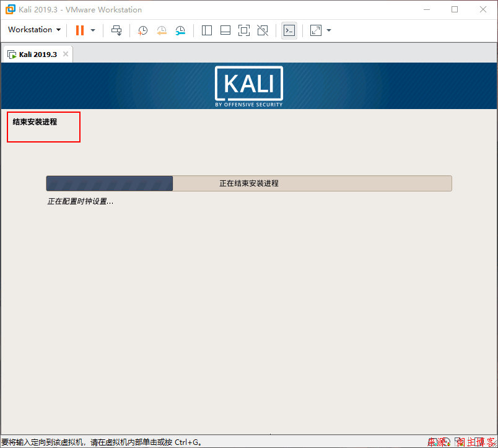This screenshot has height=448, width=498.
Task: Close the VMware Workstation window
Action: click(483, 9)
